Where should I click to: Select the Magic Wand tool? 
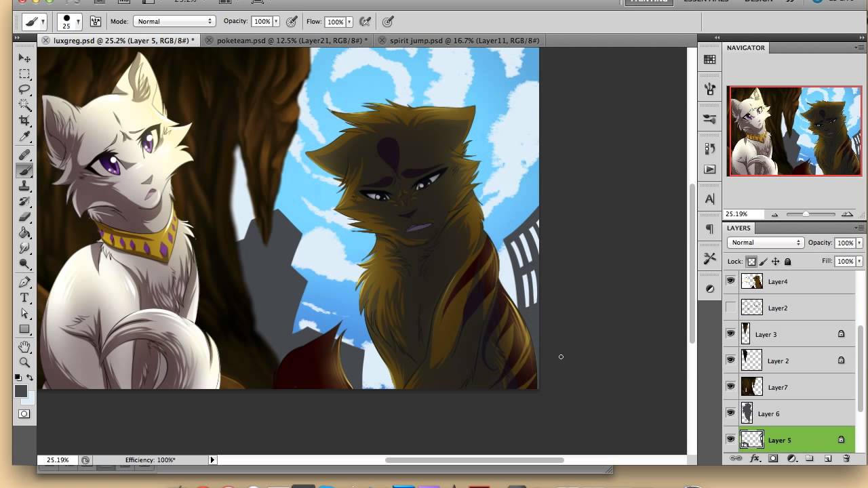(x=24, y=105)
